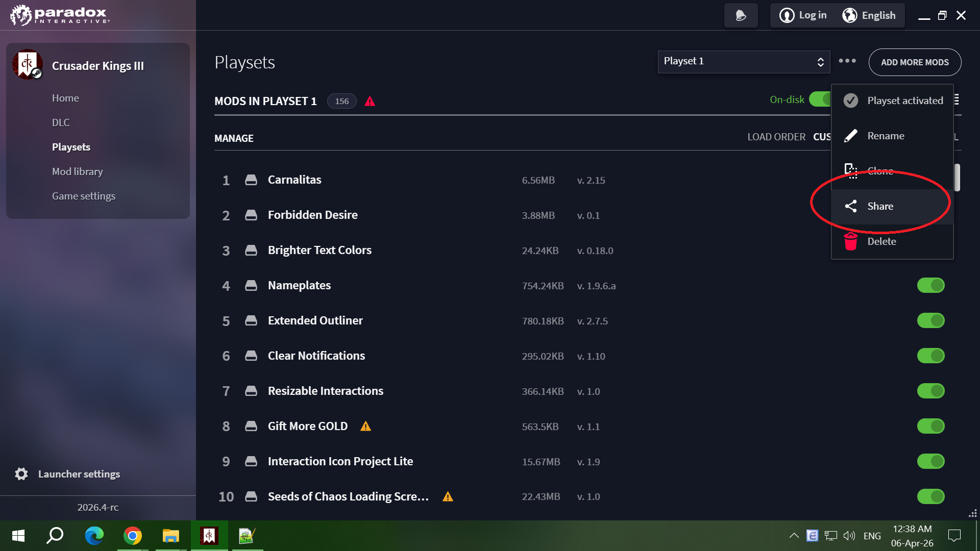Open the Mod library section

tap(78, 171)
